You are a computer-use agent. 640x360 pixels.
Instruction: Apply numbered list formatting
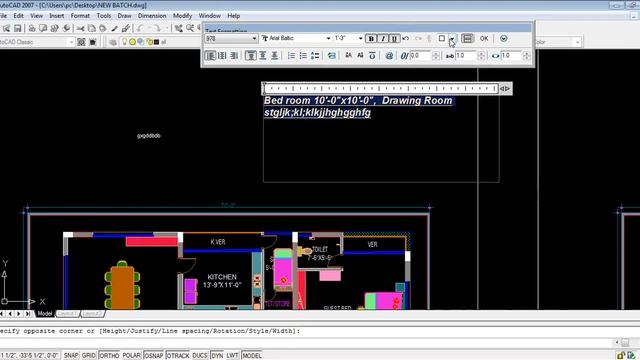pos(291,56)
